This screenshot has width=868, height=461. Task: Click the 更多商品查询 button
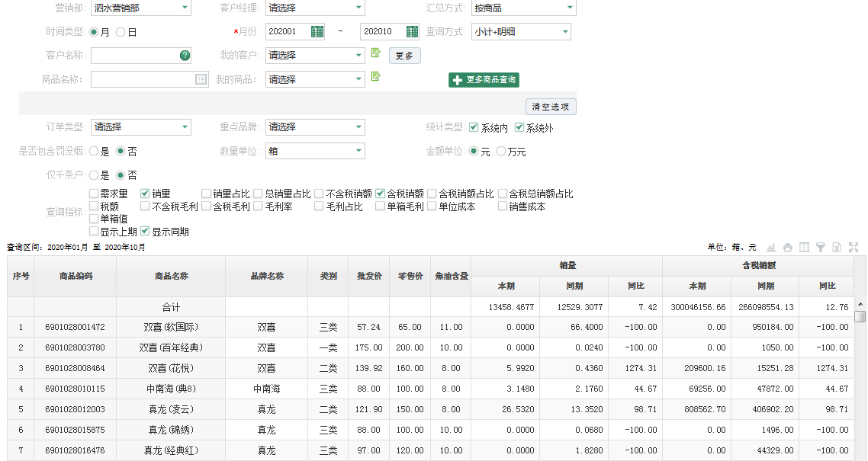click(x=484, y=80)
